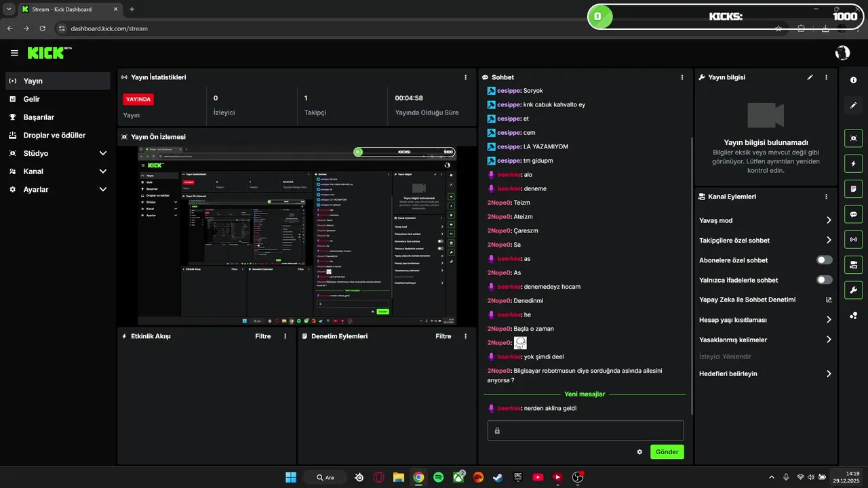The height and width of the screenshot is (488, 868).
Task: Open chat settings gear next to Gönder
Action: (x=639, y=452)
